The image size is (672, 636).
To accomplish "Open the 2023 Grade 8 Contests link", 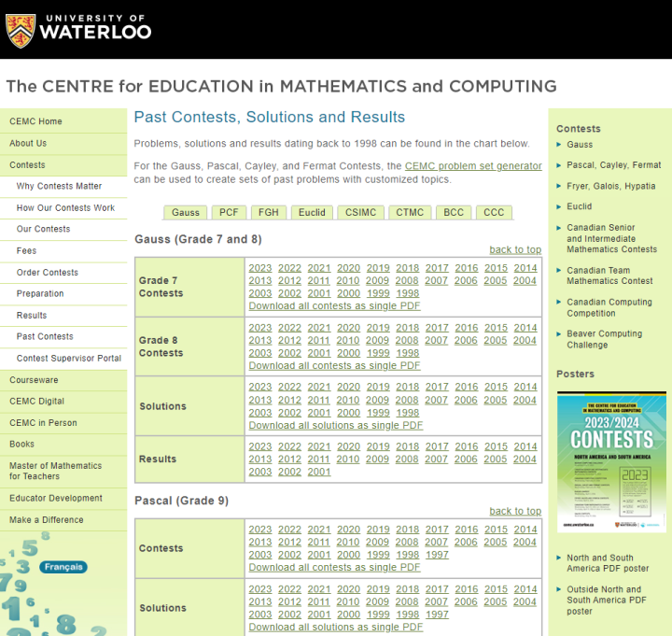I will tap(260, 328).
